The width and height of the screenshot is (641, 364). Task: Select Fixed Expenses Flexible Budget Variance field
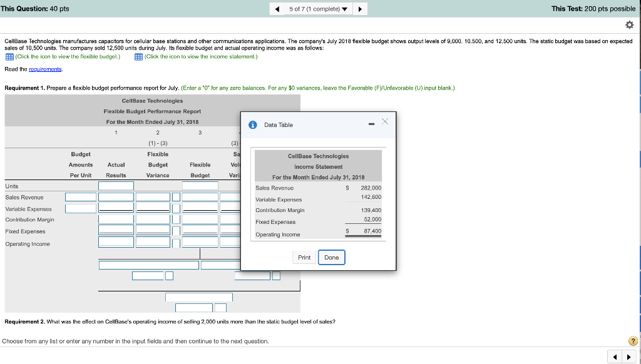pyautogui.click(x=153, y=230)
